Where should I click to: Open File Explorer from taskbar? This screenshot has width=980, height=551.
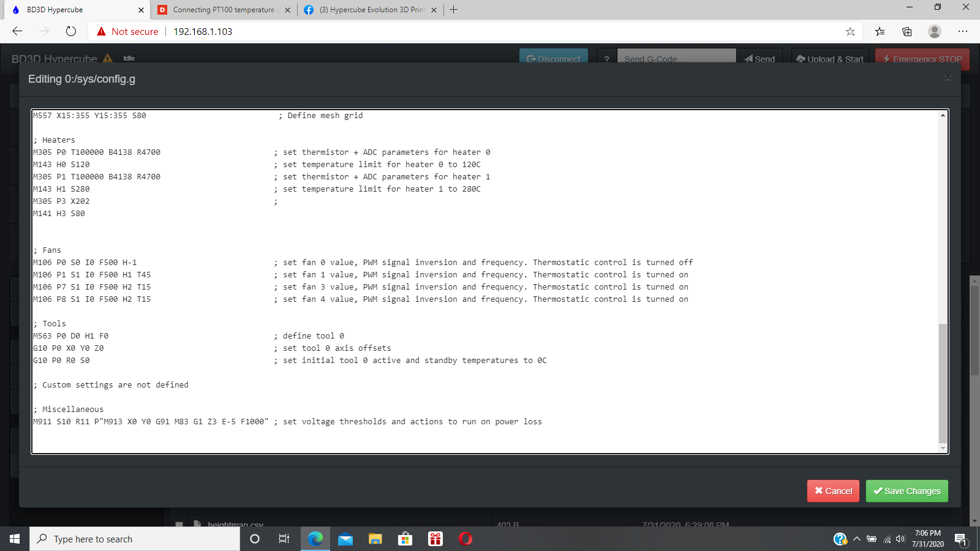coord(375,539)
